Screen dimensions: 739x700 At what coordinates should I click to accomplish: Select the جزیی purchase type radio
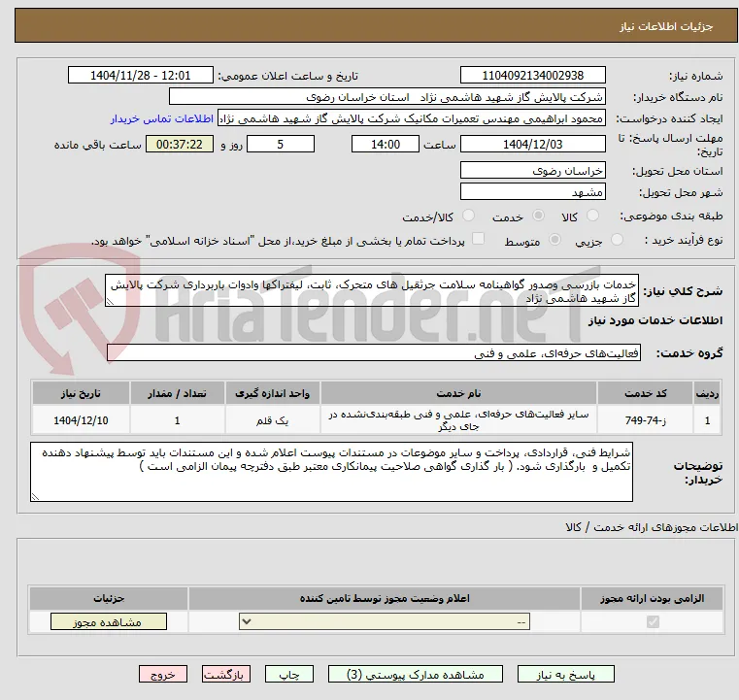coord(617,240)
